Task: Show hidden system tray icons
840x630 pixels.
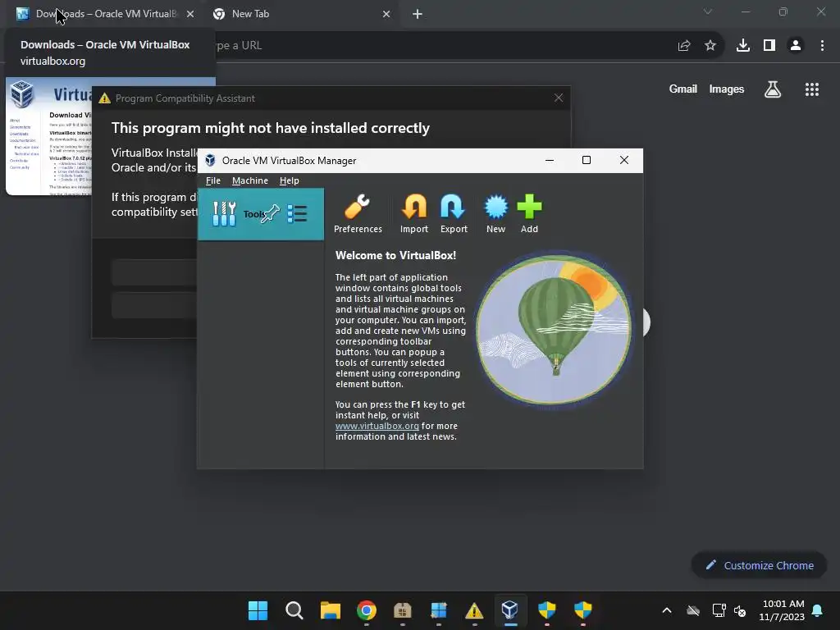Action: [x=667, y=610]
